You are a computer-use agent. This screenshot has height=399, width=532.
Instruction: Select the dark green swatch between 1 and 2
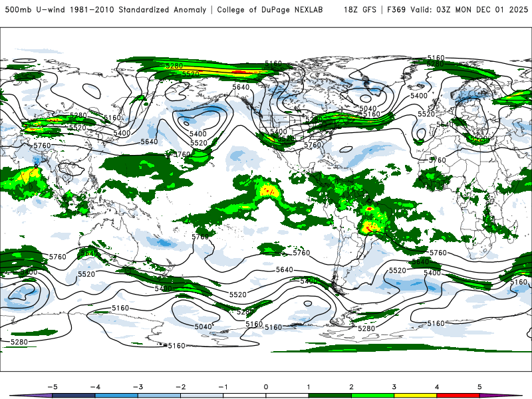click(x=330, y=396)
